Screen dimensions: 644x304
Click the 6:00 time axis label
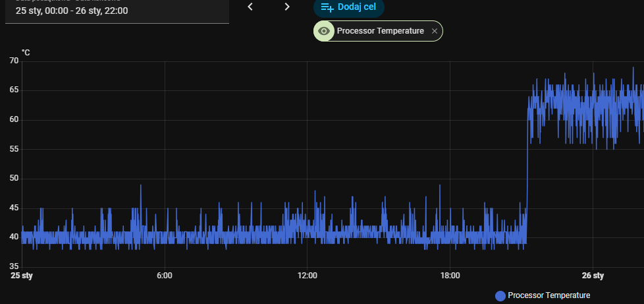coord(165,276)
